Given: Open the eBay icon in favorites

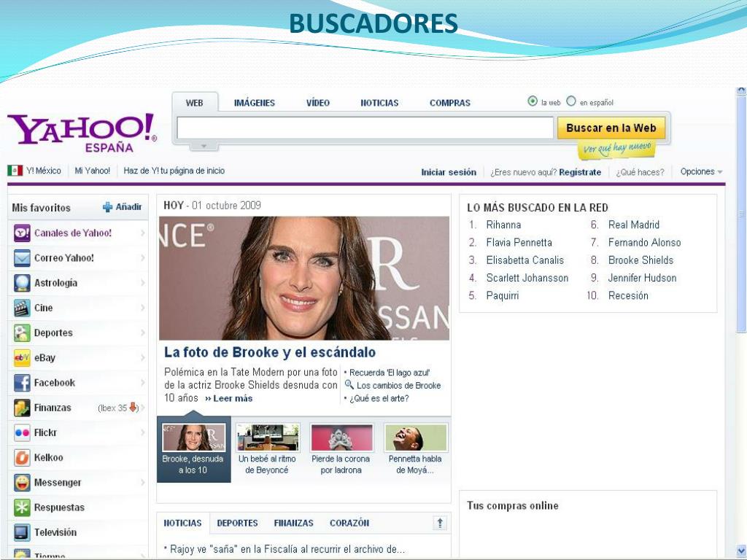Looking at the screenshot, I should (22, 357).
